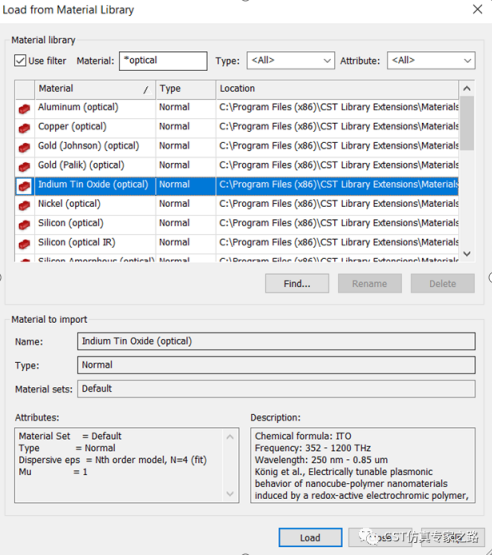Viewport: 492px width, 555px height.
Task: Open the Type filter dropdown
Action: 291,61
